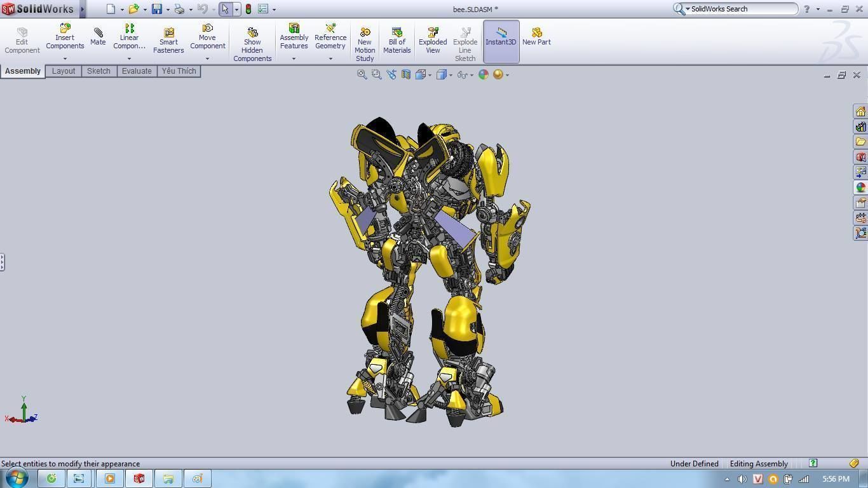
Task: Click the status bar tag icon
Action: point(855,463)
